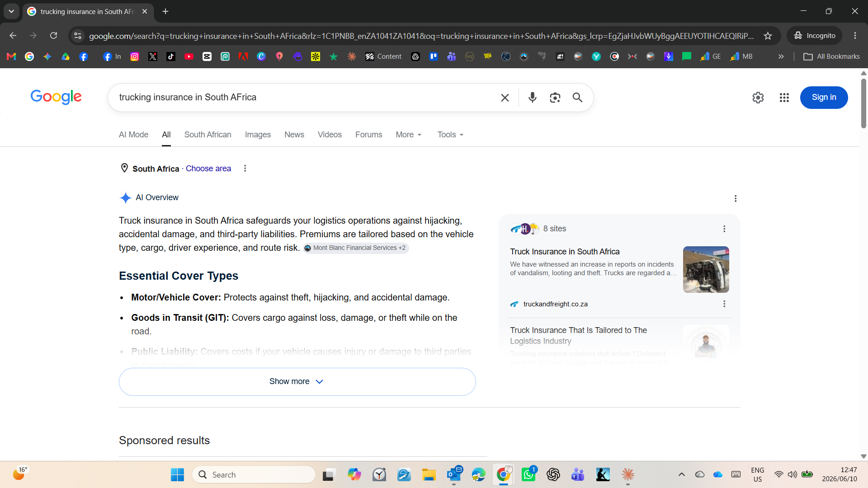Click the magnifier search button
The height and width of the screenshot is (488, 868).
(577, 98)
